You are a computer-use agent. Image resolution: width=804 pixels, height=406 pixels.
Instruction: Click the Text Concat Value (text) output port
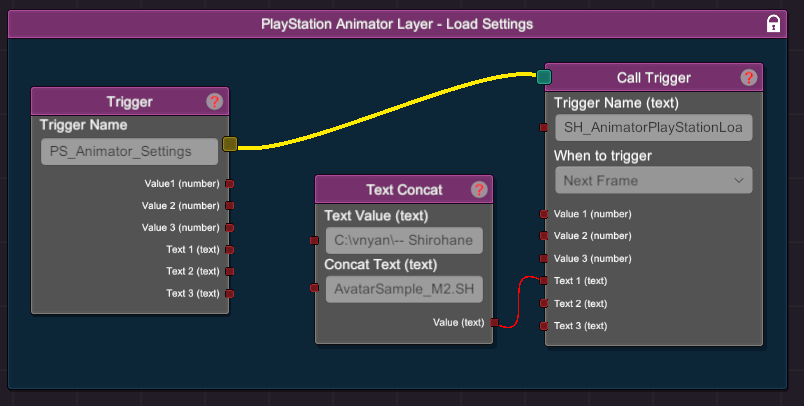[x=494, y=322]
